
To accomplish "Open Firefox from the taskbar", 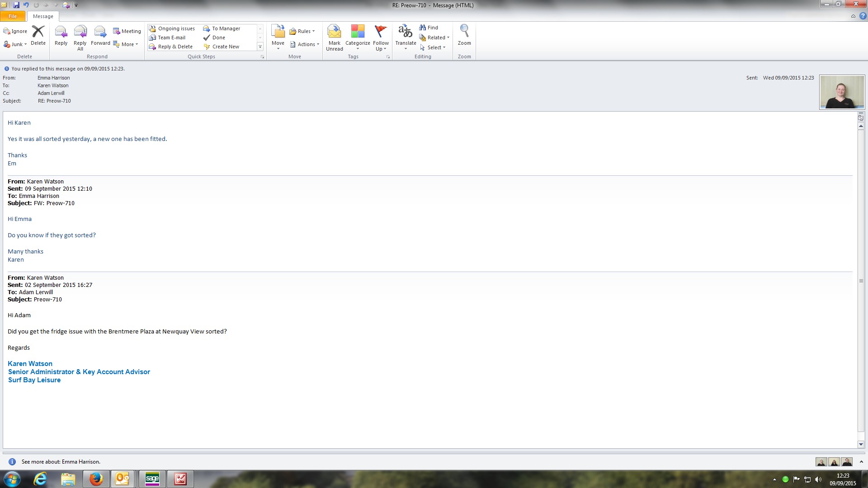I will (x=96, y=479).
